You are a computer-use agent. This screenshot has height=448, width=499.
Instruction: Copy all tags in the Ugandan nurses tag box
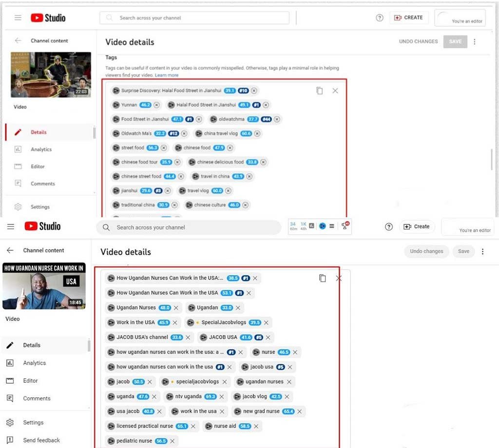(323, 278)
